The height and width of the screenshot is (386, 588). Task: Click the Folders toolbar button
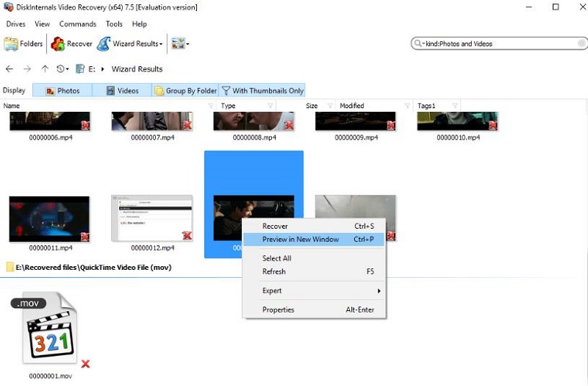click(x=24, y=44)
